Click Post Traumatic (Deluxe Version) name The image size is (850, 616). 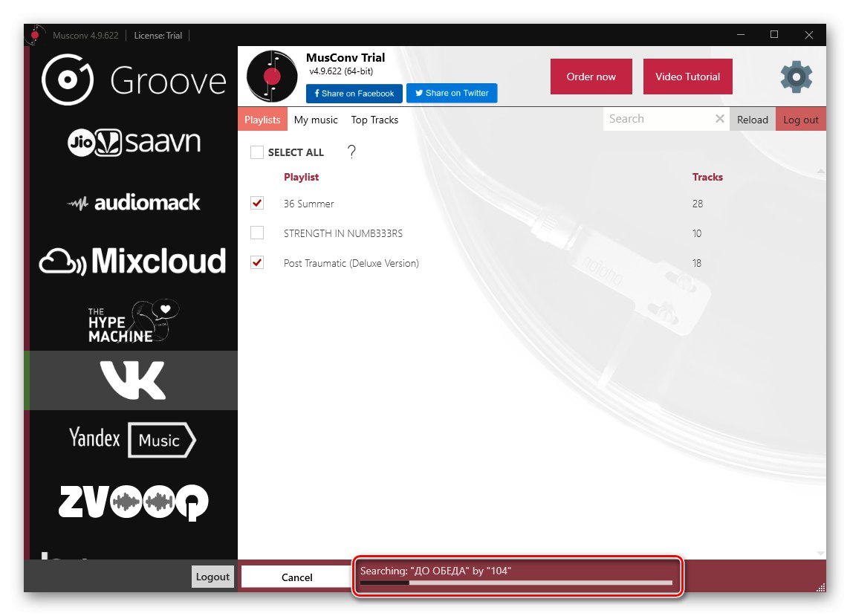(351, 264)
